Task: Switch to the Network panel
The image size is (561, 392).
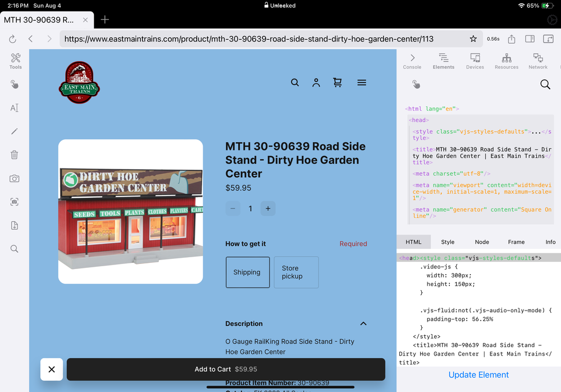Action: click(538, 61)
